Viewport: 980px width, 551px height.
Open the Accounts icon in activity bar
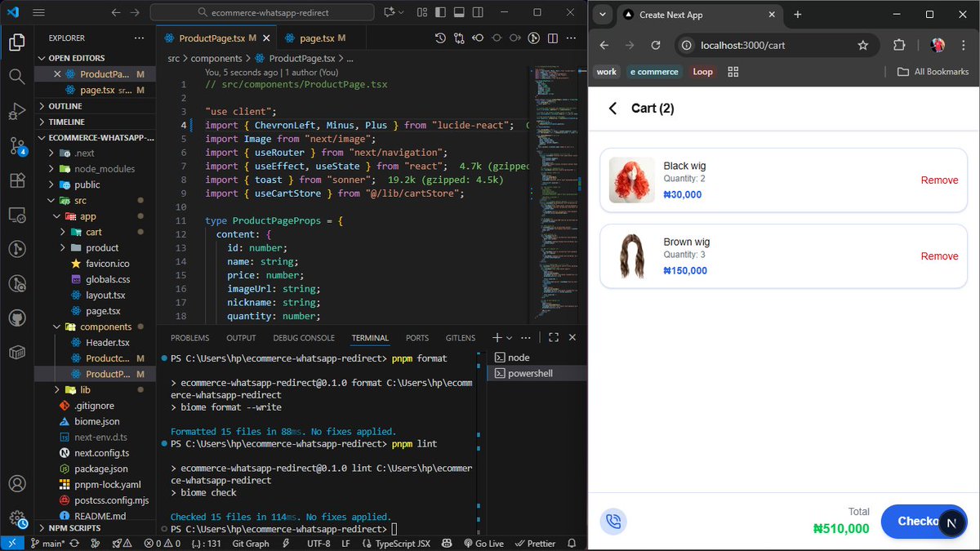click(x=16, y=484)
